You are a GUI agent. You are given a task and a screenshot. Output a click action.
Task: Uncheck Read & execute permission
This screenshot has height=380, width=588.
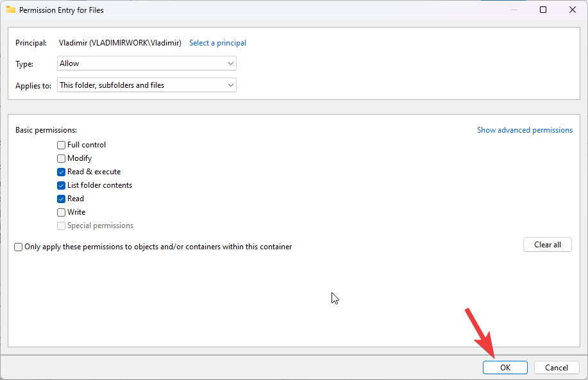point(62,172)
